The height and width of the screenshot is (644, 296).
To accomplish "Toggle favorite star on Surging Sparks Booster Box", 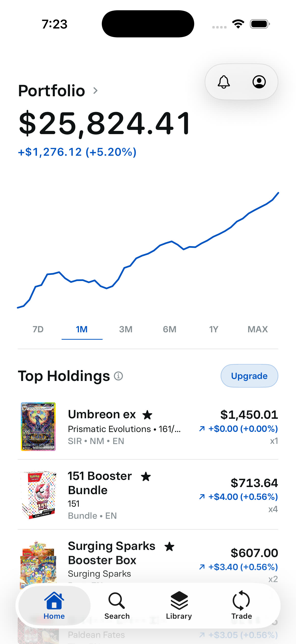I will point(169,546).
